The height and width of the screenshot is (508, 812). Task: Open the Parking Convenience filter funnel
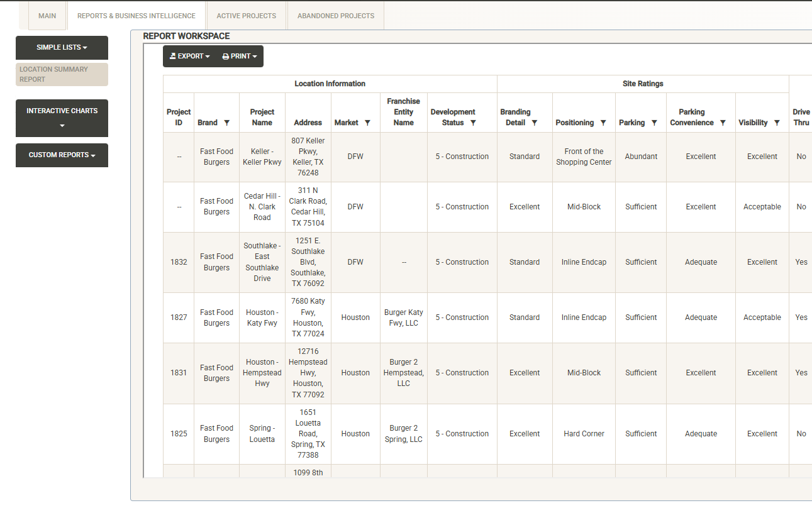point(723,123)
